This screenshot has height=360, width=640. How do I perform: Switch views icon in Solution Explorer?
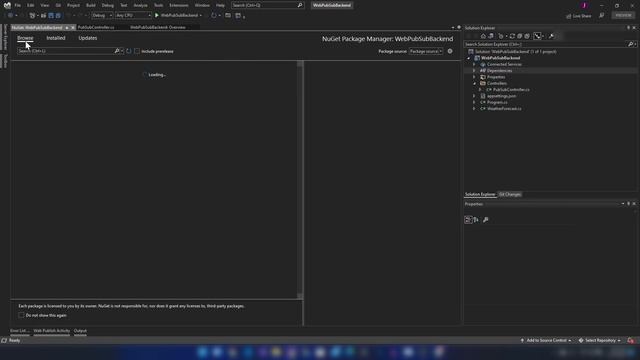[x=491, y=36]
